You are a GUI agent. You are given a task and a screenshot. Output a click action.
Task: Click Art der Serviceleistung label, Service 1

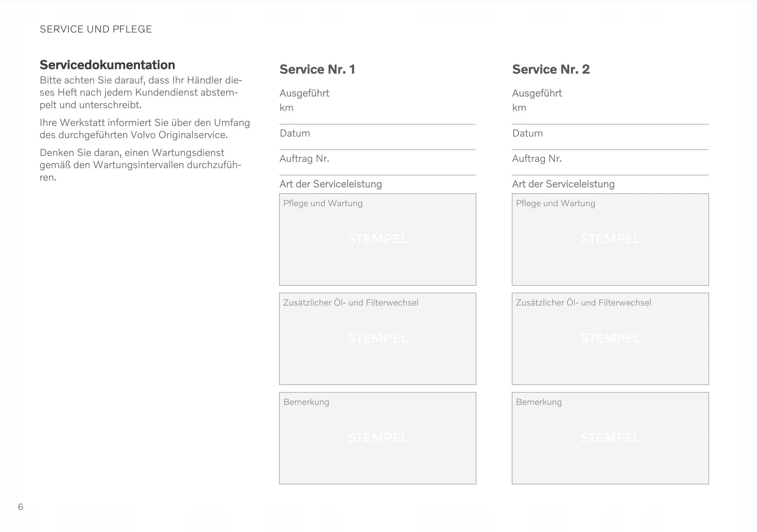(330, 184)
